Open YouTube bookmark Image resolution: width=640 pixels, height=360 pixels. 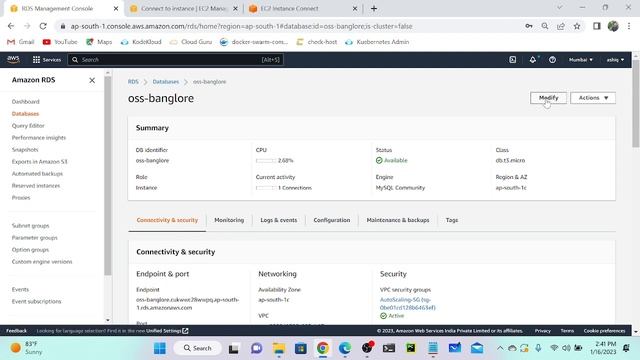point(60,42)
